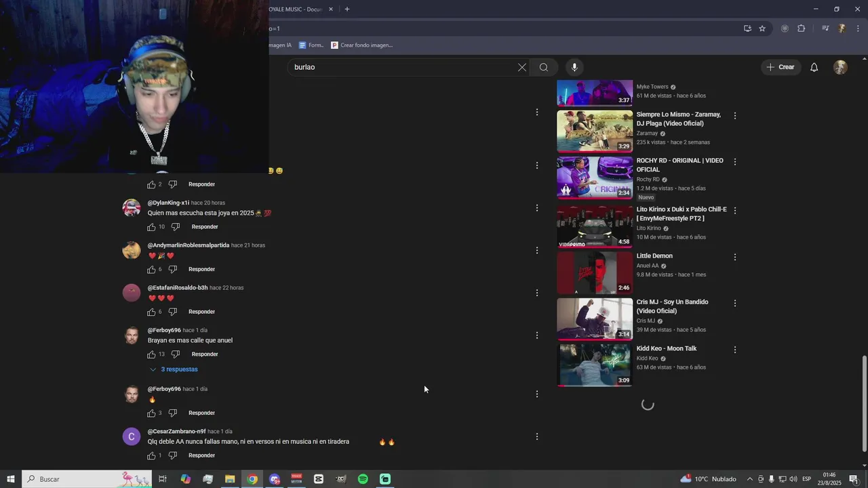868x488 pixels.
Task: Open 'Little Demon' video title
Action: [x=654, y=256]
